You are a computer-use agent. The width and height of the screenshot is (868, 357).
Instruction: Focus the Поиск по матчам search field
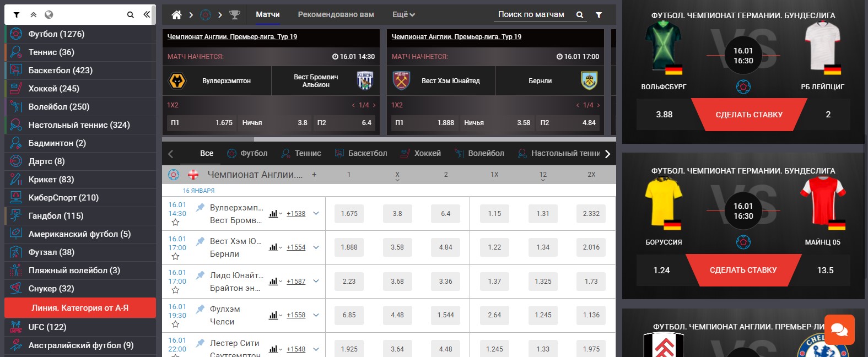pyautogui.click(x=531, y=14)
